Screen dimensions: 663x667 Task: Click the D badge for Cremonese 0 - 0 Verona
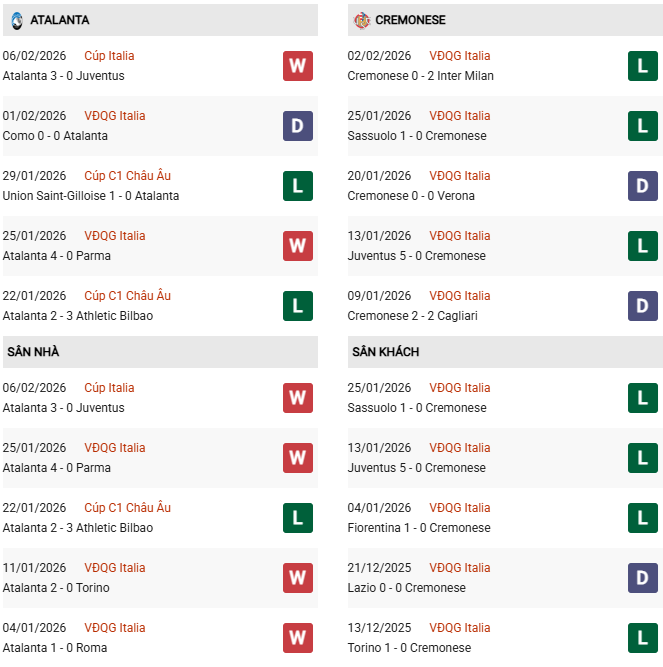(642, 186)
